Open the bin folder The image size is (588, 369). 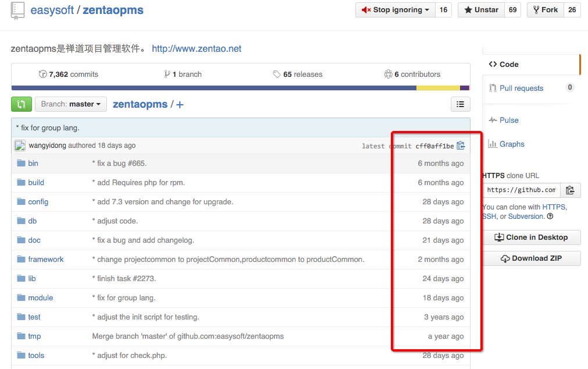coord(33,164)
